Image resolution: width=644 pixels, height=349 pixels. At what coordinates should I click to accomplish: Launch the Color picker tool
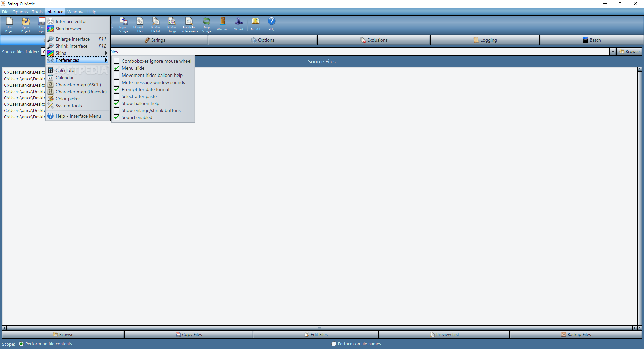[78, 99]
